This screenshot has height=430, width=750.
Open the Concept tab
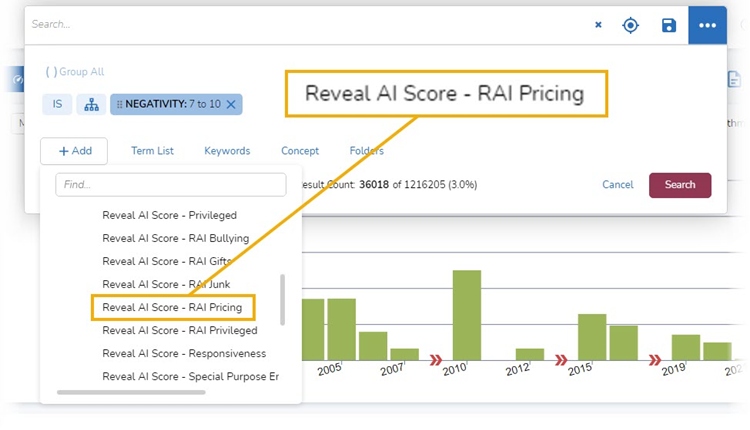[x=300, y=151]
